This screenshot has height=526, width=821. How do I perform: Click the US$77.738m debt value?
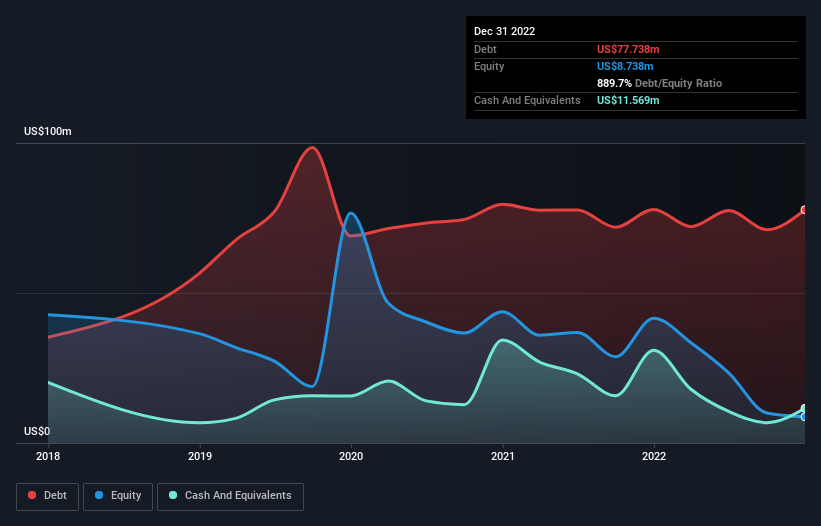click(x=628, y=49)
